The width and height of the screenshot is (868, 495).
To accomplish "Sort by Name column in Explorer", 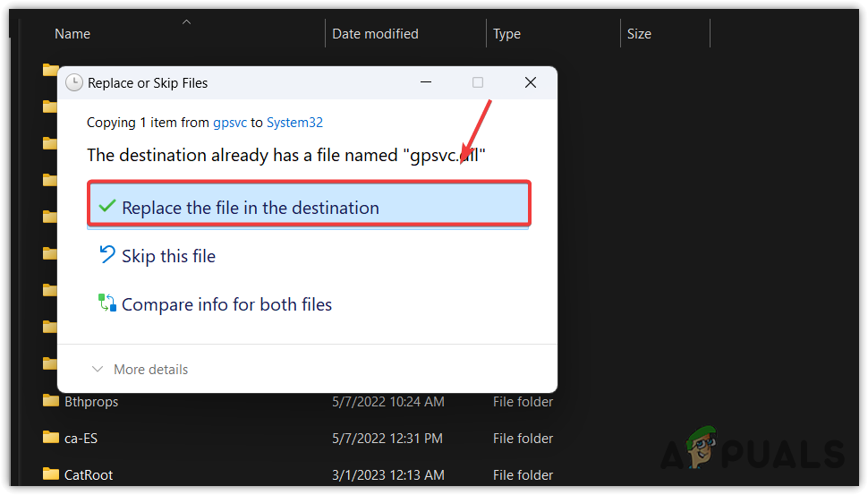I will click(72, 34).
